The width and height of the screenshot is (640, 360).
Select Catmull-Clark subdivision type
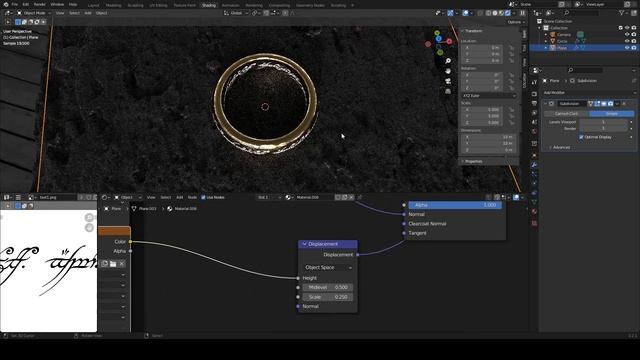[x=567, y=113]
